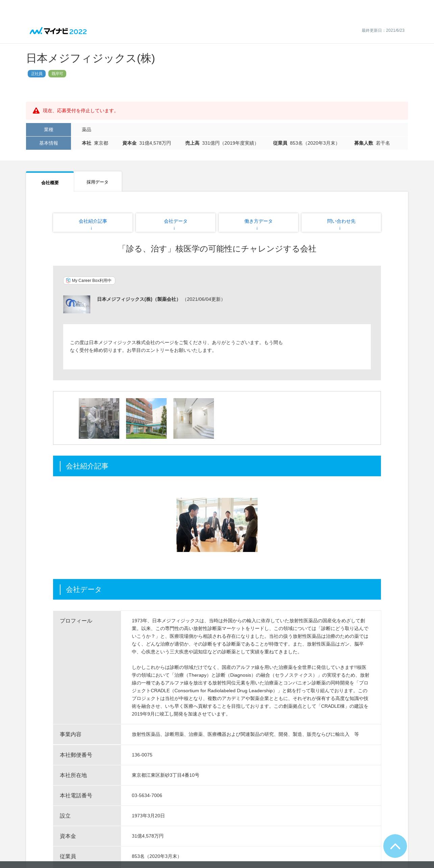Click the 正社員 badge
This screenshot has width=434, height=868.
point(37,74)
